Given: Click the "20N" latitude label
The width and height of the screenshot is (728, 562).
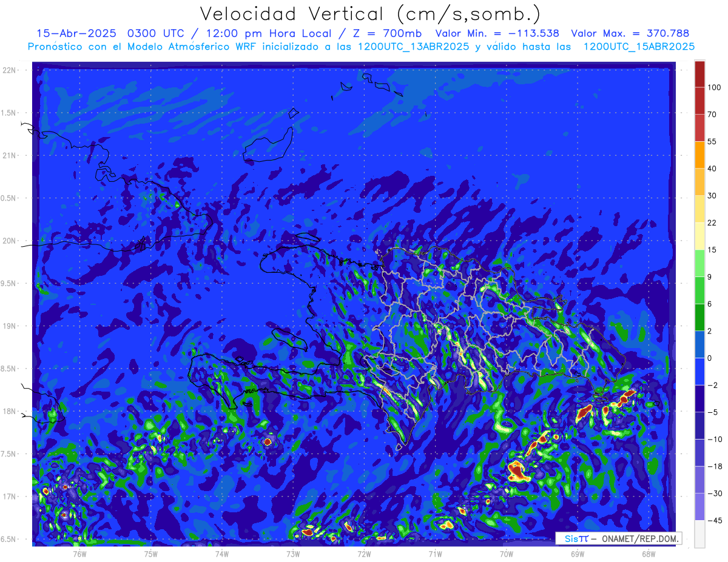Looking at the screenshot, I should [x=9, y=241].
